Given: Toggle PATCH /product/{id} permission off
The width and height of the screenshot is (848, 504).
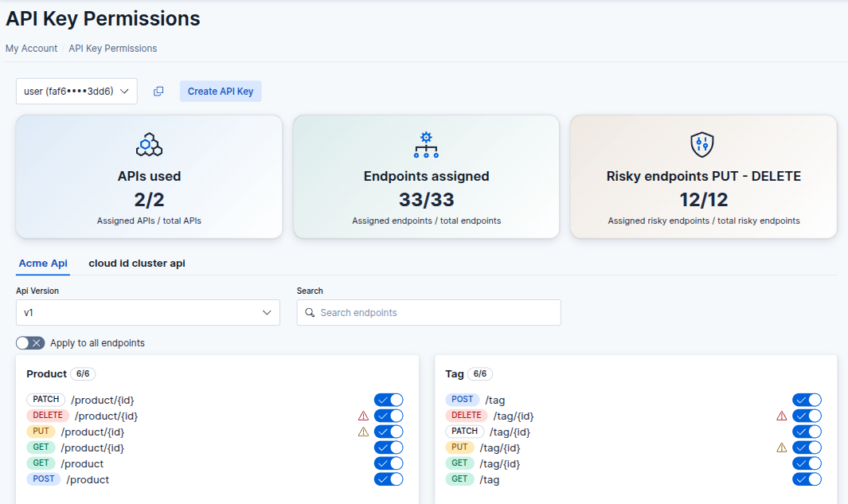Looking at the screenshot, I should 389,400.
